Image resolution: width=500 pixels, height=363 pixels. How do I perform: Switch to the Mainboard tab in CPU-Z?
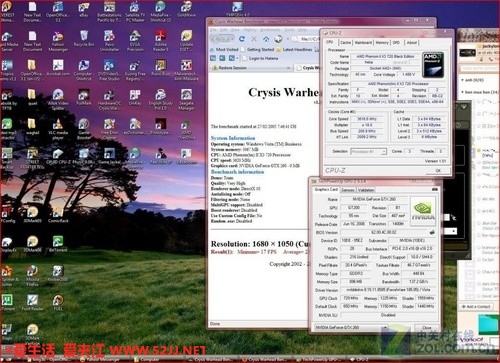363,42
